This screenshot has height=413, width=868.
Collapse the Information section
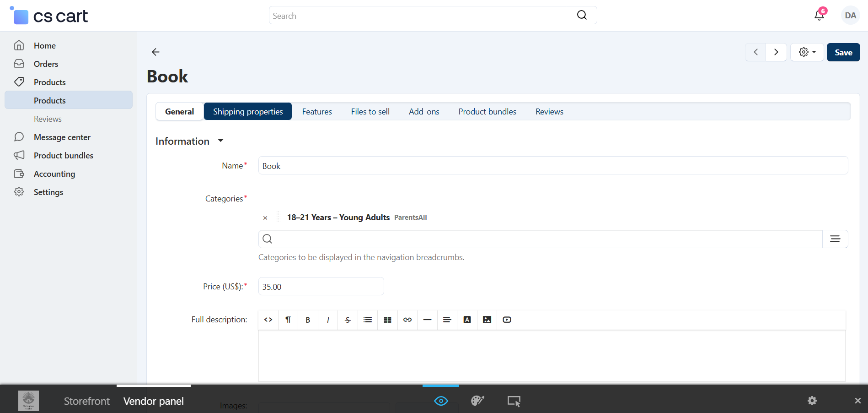click(x=220, y=141)
